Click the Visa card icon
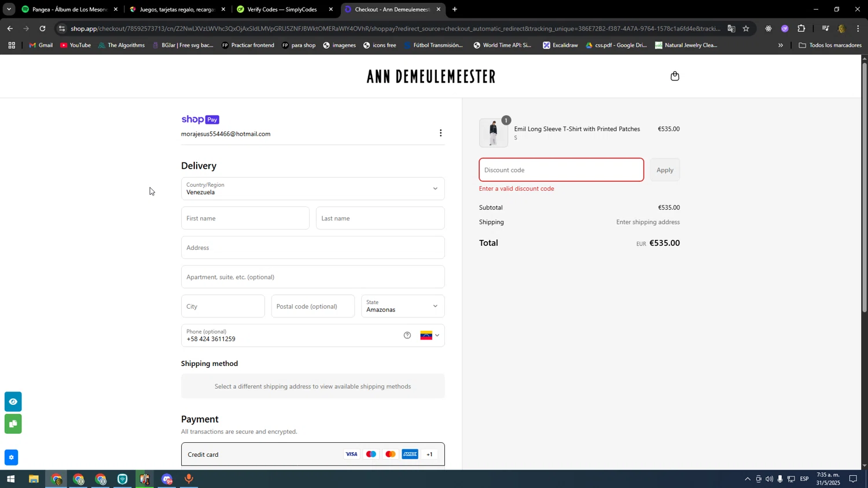 351,454
